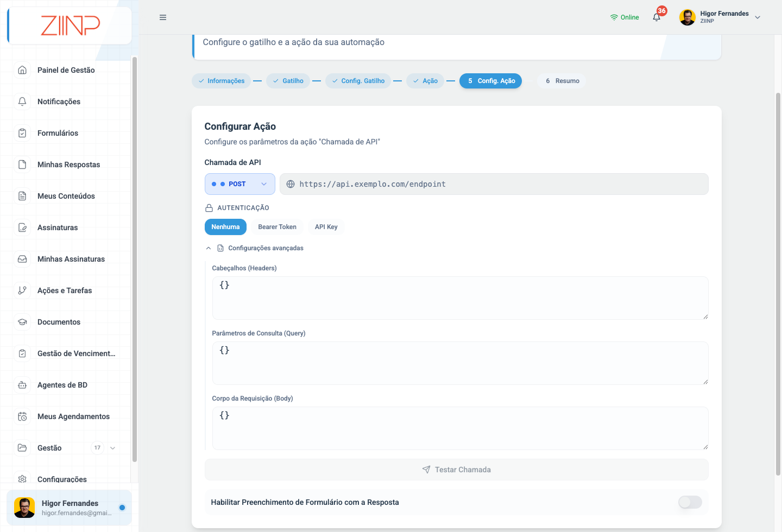The image size is (782, 532).
Task: Click the Config. Ação current step
Action: [491, 81]
